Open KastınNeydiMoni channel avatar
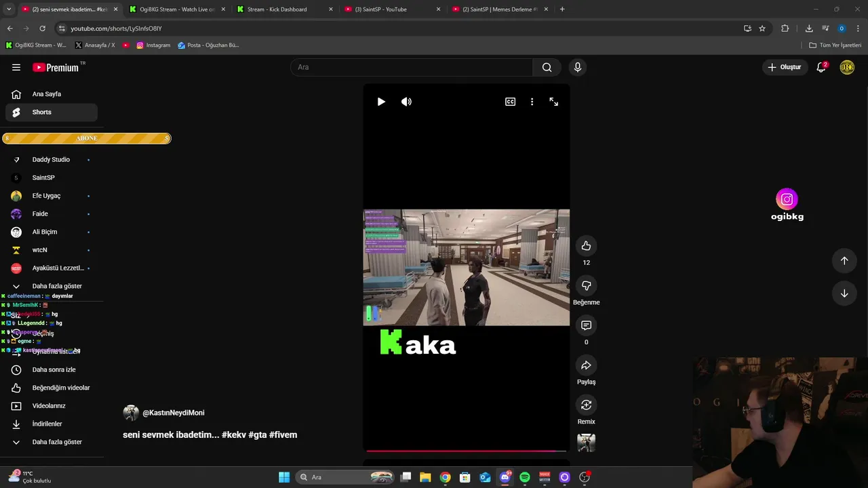The image size is (868, 488). [131, 413]
